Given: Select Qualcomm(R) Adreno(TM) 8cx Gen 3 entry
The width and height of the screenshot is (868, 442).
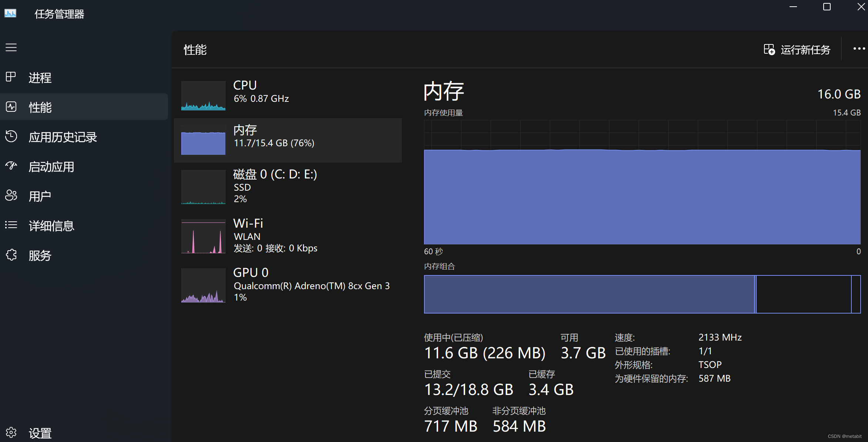Looking at the screenshot, I should point(288,285).
